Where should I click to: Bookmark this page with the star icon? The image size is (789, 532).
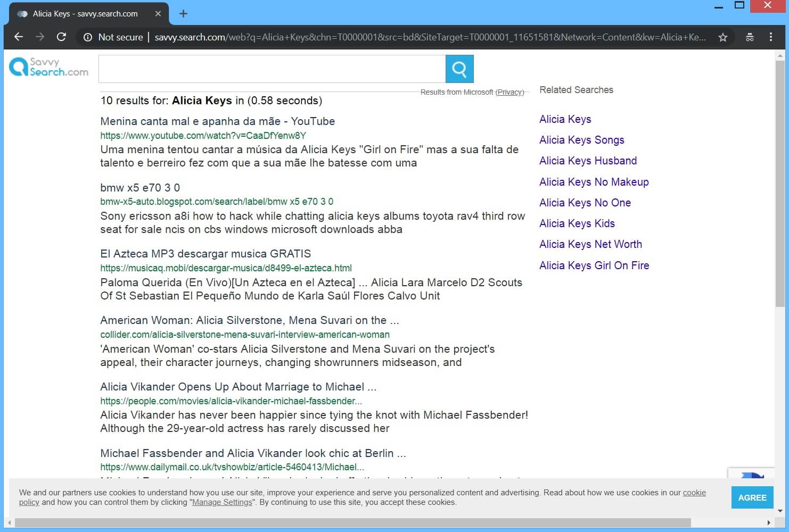coord(722,37)
